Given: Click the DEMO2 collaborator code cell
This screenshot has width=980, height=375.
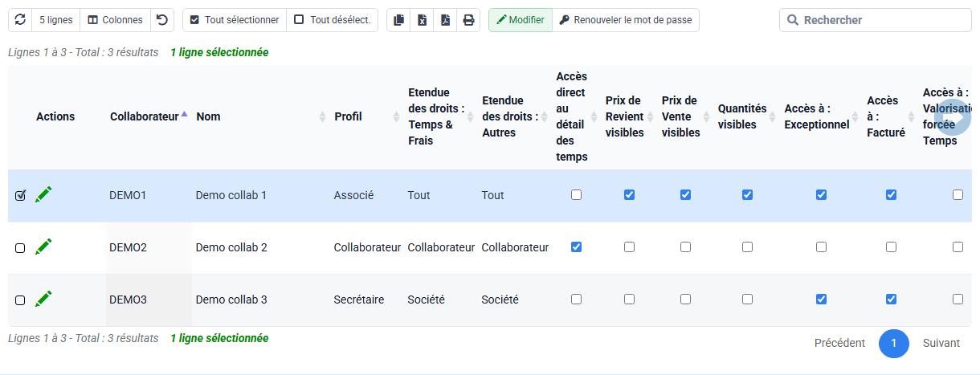Looking at the screenshot, I should click(x=149, y=247).
